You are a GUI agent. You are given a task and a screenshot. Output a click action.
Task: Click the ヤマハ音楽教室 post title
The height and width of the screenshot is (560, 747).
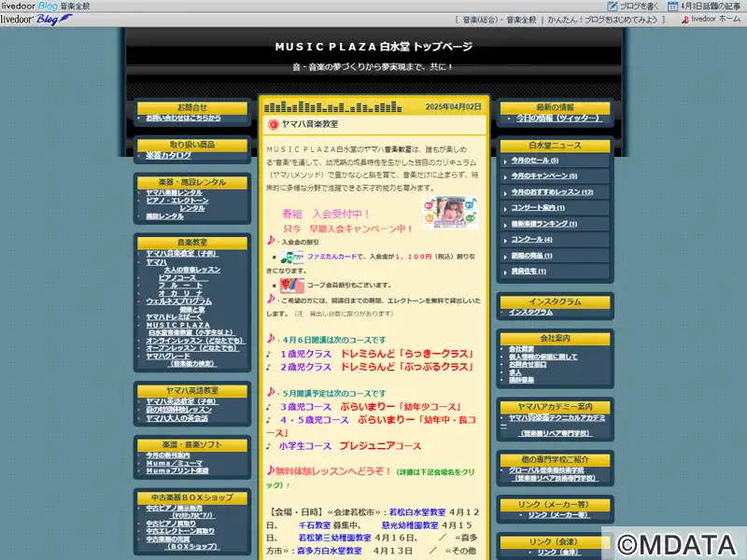tap(310, 124)
